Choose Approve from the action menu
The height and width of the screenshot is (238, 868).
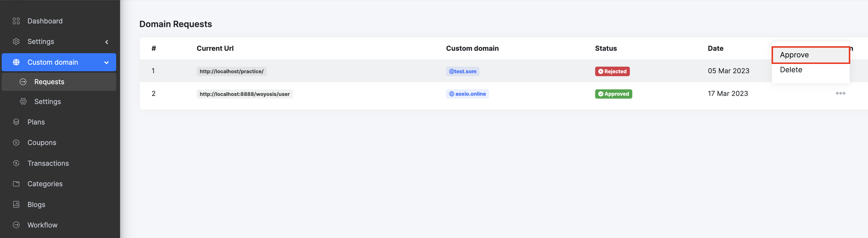coord(794,55)
